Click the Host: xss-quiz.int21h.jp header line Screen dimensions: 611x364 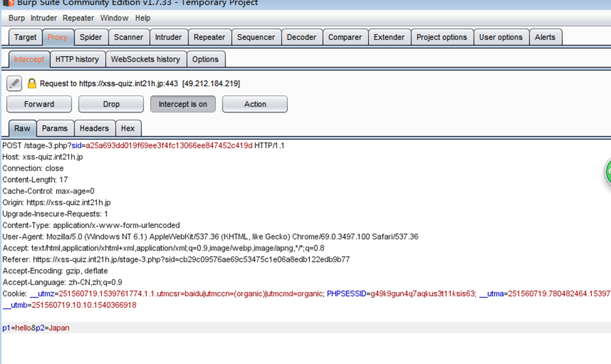coord(42,157)
